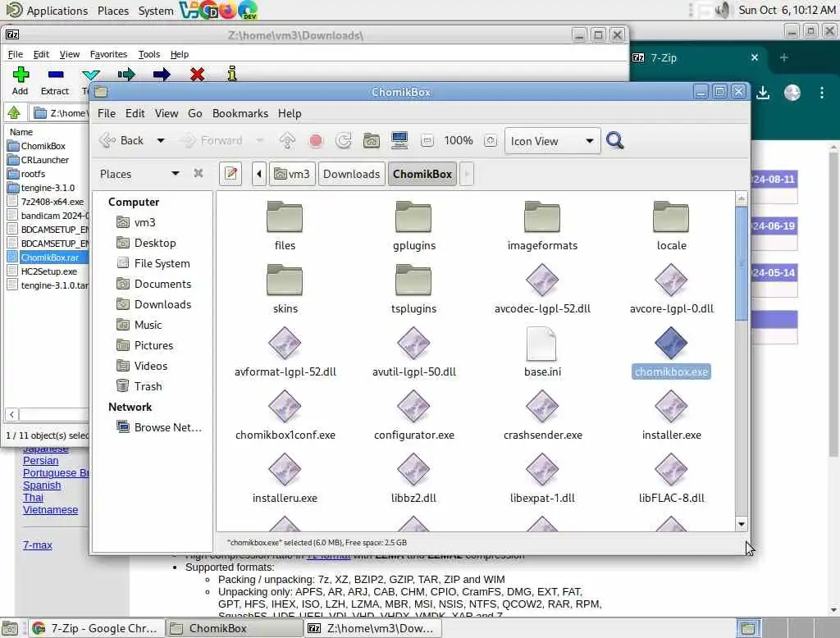Click the Computer toolbar icon
Image resolution: width=840 pixels, height=638 pixels.
click(x=399, y=140)
